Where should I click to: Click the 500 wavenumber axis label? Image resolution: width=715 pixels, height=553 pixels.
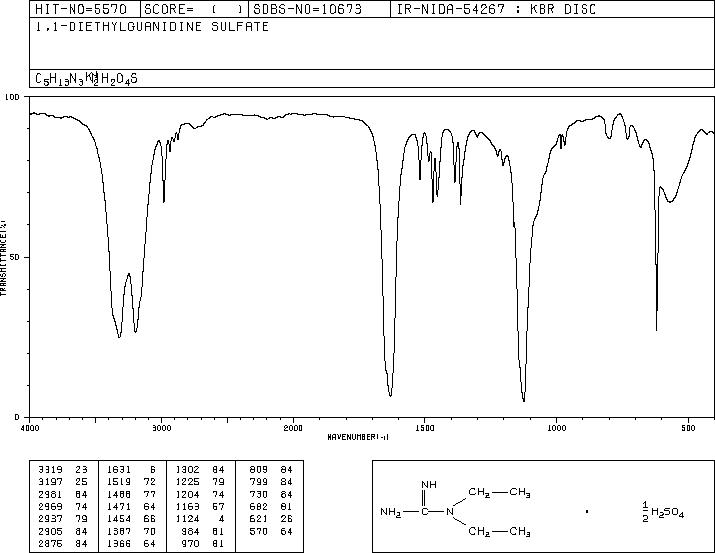(688, 428)
